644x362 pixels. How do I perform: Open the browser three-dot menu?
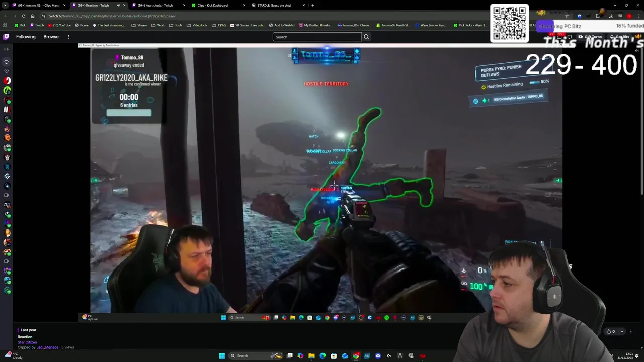[x=638, y=16]
